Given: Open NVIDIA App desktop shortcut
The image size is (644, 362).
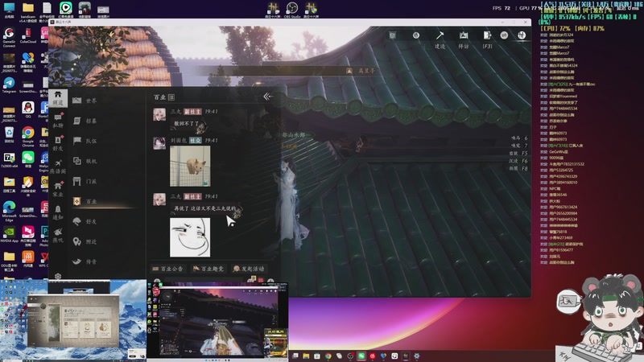Looking at the screenshot, I should click(x=9, y=234).
